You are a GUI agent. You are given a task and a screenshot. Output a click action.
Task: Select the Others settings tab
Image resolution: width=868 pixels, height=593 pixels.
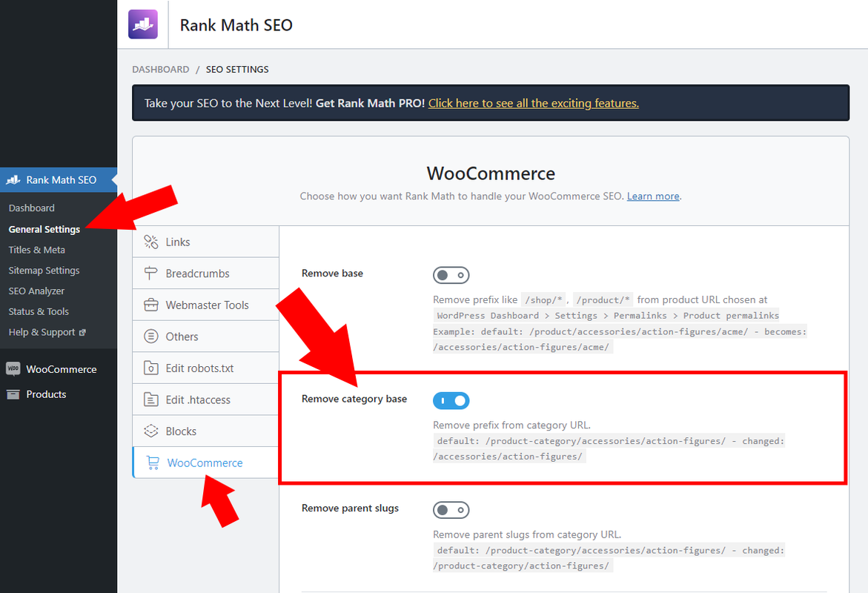click(205, 337)
